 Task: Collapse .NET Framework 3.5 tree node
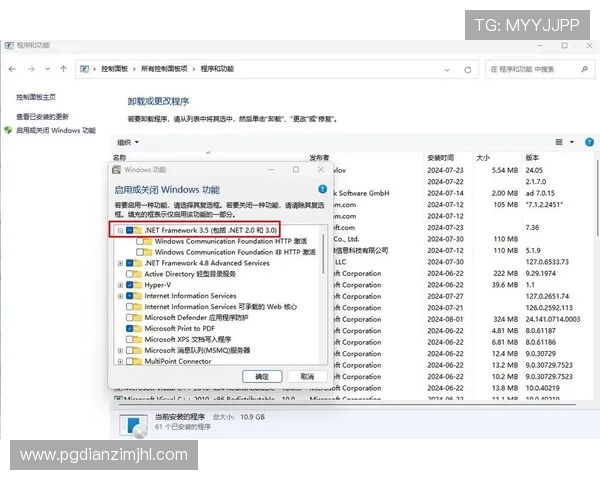point(120,230)
